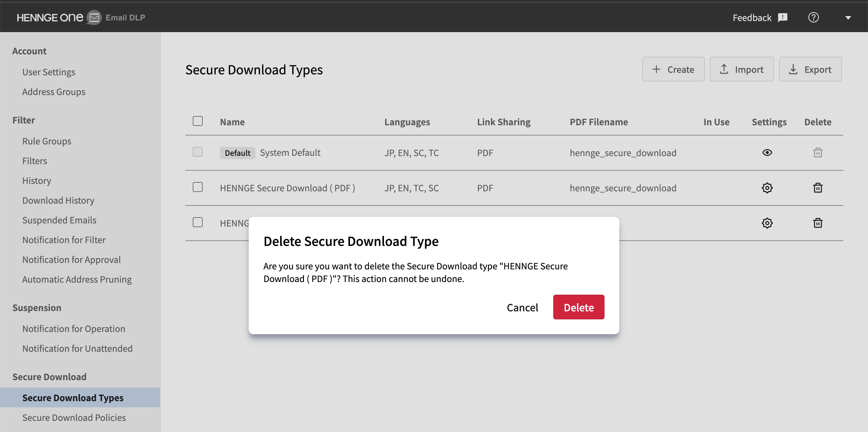Click the Export button
The width and height of the screenshot is (868, 432).
pyautogui.click(x=810, y=69)
